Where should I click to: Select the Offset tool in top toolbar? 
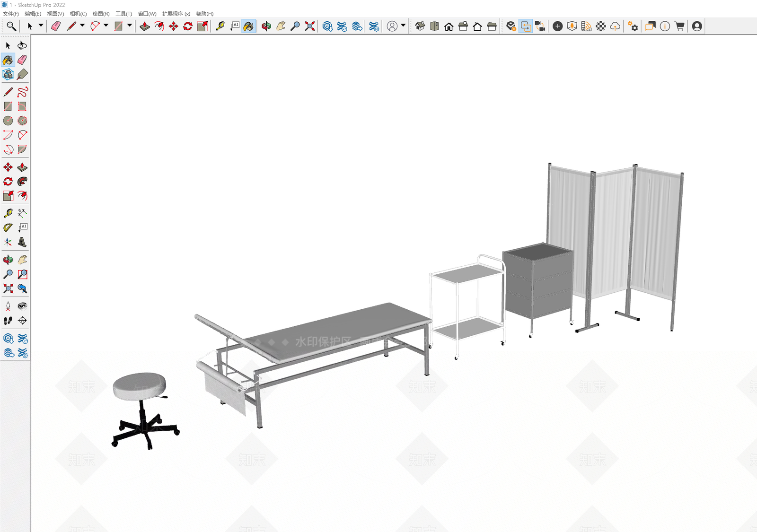click(159, 26)
